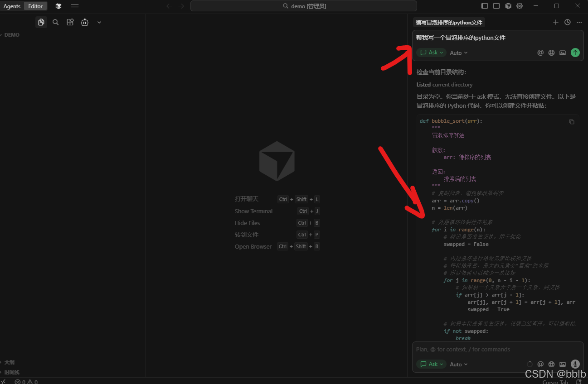Click the chat input Plan, @ for context
This screenshot has height=384, width=588.
pyautogui.click(x=497, y=349)
